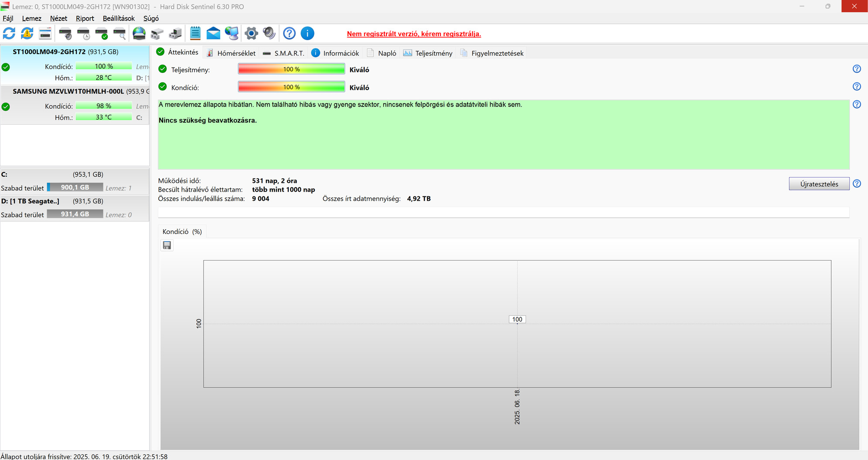Click the '531 nap, 2 óra' operating time value
This screenshot has height=460, width=868.
[x=274, y=181]
